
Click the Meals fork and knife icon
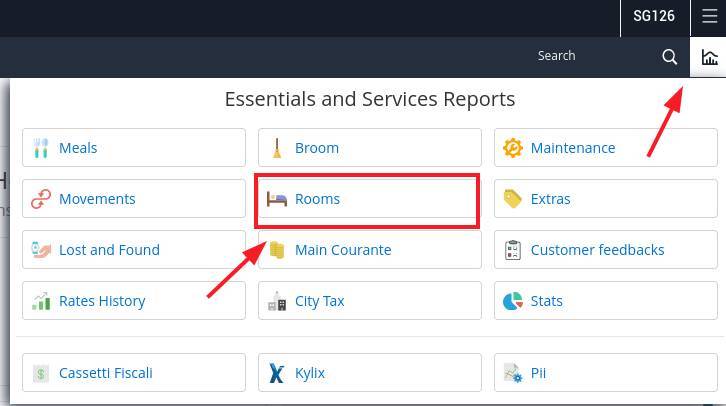(x=41, y=148)
